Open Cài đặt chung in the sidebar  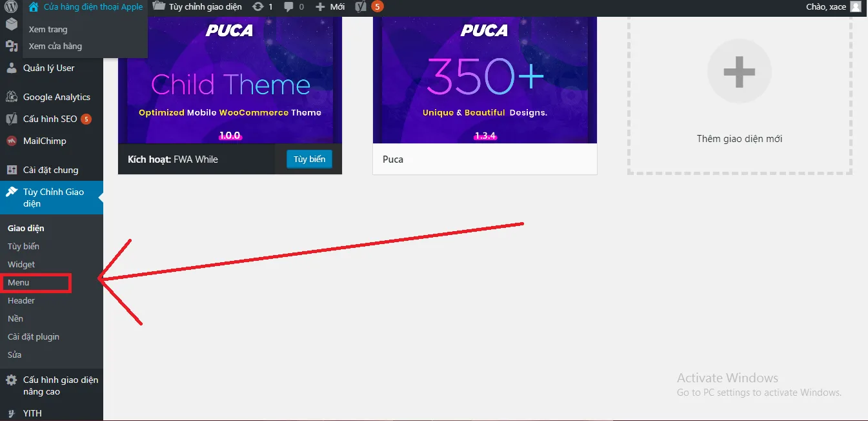pos(52,170)
